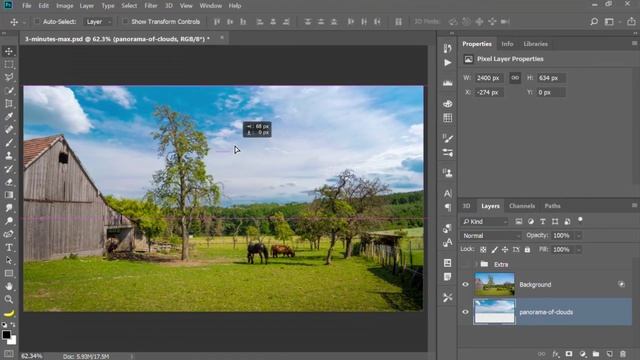Select the Rectangle shape tool
This screenshot has height=360, width=640.
(9, 273)
